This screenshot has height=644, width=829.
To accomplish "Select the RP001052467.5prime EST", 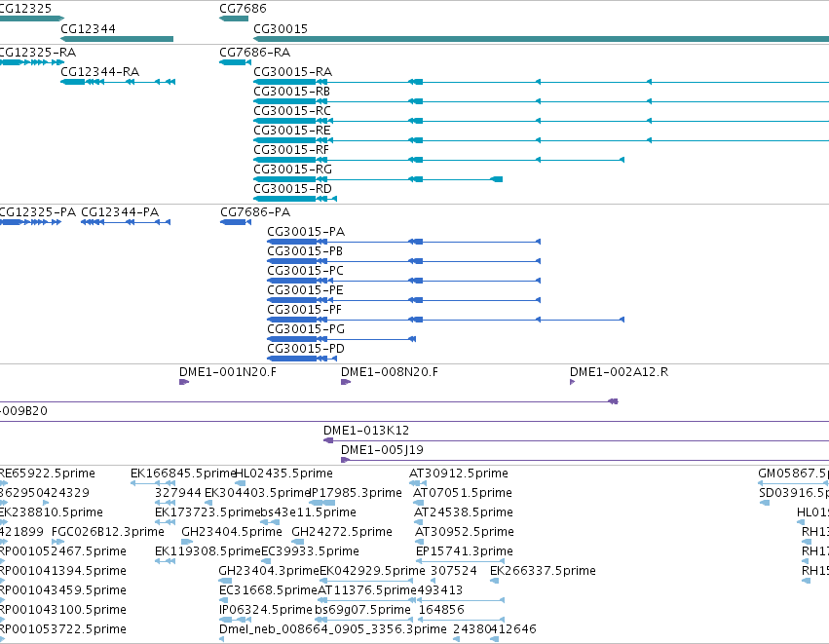I will point(3,561).
